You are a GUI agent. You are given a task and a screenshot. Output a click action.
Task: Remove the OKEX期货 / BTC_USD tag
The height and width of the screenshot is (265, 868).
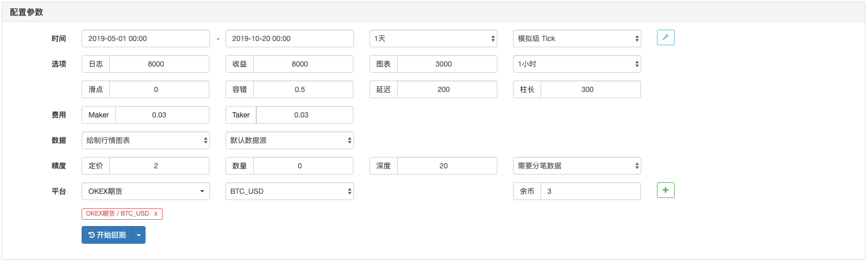tap(155, 214)
